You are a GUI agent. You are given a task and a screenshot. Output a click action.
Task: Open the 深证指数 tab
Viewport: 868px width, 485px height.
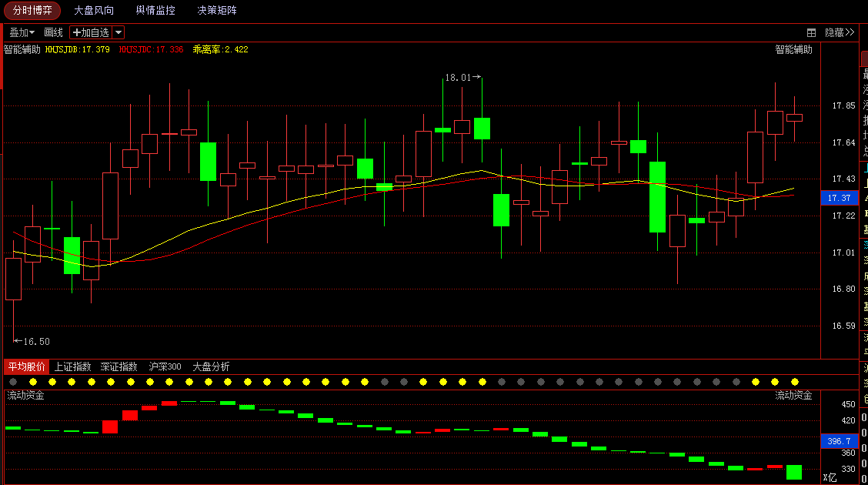[119, 366]
